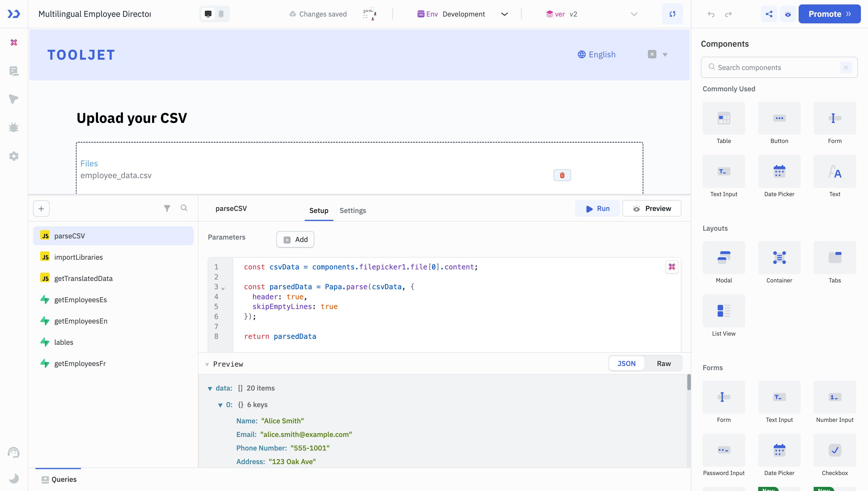This screenshot has width=868, height=491.
Task: Collapse the data array in preview
Action: pos(210,388)
